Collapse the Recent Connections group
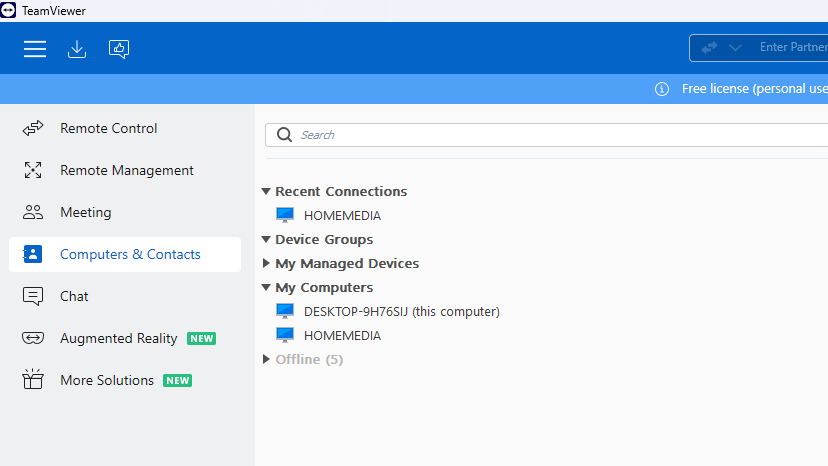 point(266,191)
